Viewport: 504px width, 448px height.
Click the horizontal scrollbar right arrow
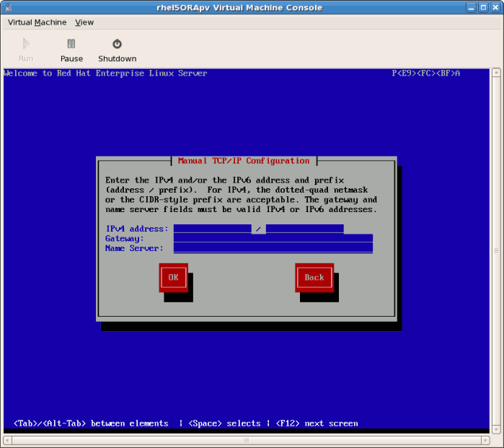pyautogui.click(x=487, y=441)
